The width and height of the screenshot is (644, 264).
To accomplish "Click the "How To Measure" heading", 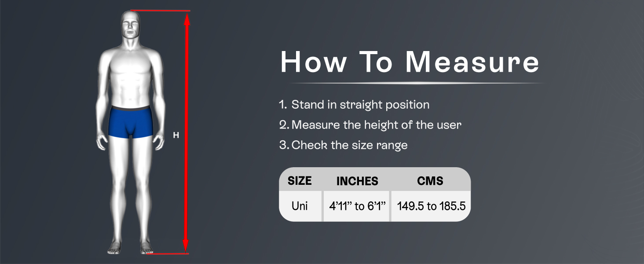I will [410, 62].
